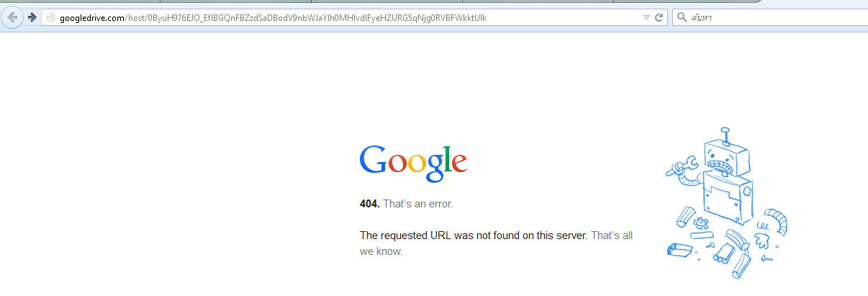
Task: Click "The requested URL was not found" message
Action: point(474,236)
